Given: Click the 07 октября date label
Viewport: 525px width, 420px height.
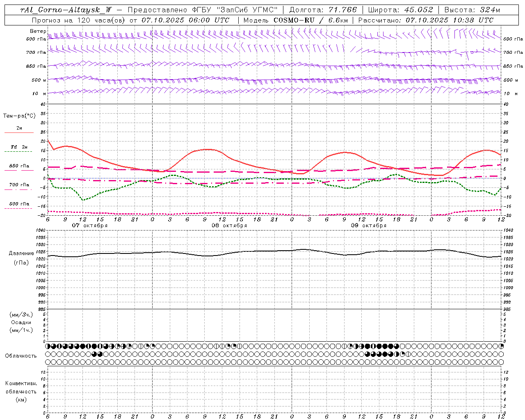Looking at the screenshot, I should click(90, 226).
